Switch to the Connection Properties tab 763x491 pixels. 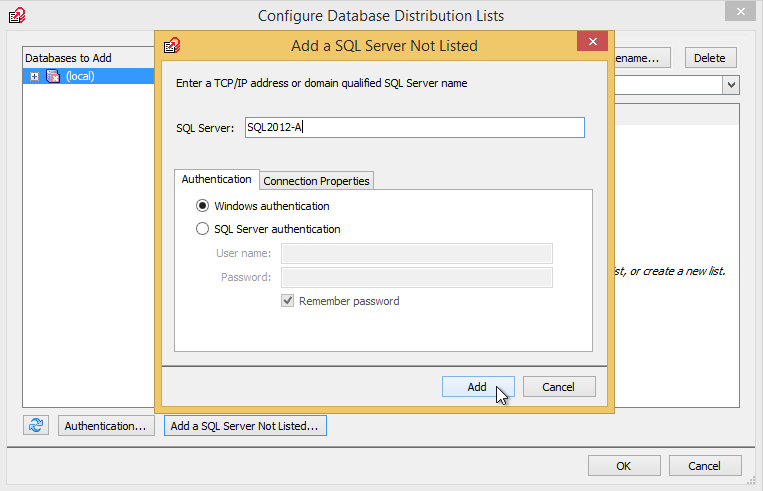tap(317, 181)
